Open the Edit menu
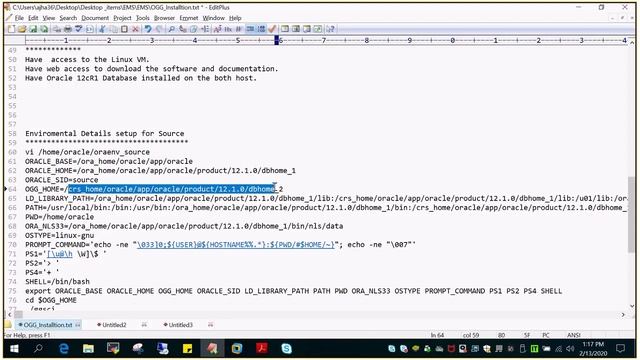 (x=33, y=18)
